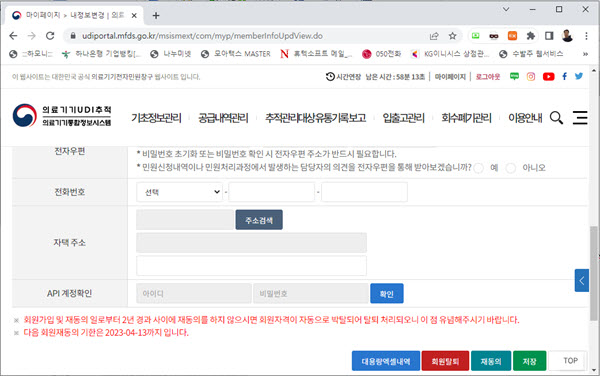Screen dimensions: 600x376
Task: Open the hamburger full-menu icon
Action: 580,118
